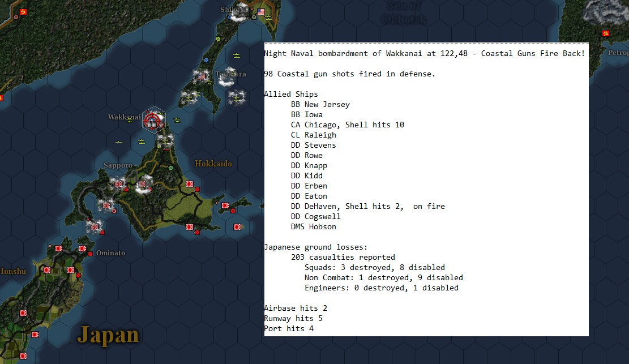Click 'DD Eaton' in the ship list

pos(309,196)
